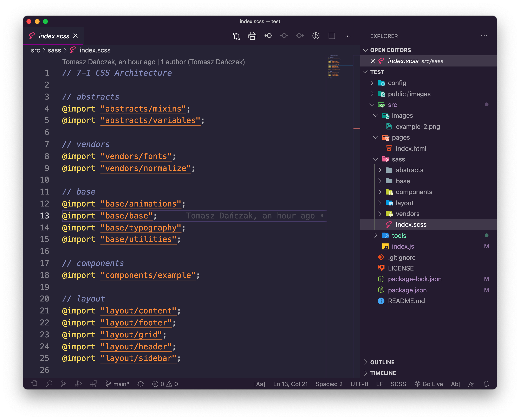Follow the "layout/sidebar" import link
Viewport: 520px width, 420px height.
pyautogui.click(x=138, y=358)
